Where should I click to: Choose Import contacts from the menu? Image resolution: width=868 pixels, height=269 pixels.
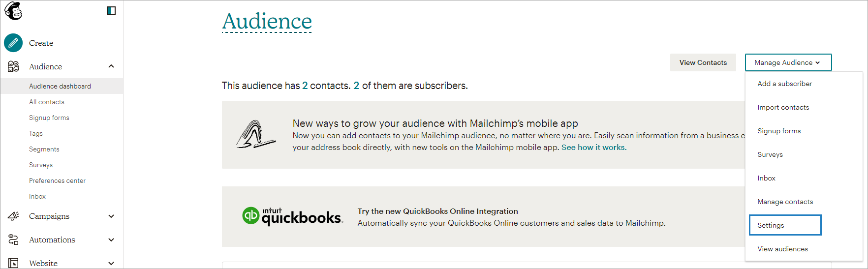pyautogui.click(x=783, y=107)
